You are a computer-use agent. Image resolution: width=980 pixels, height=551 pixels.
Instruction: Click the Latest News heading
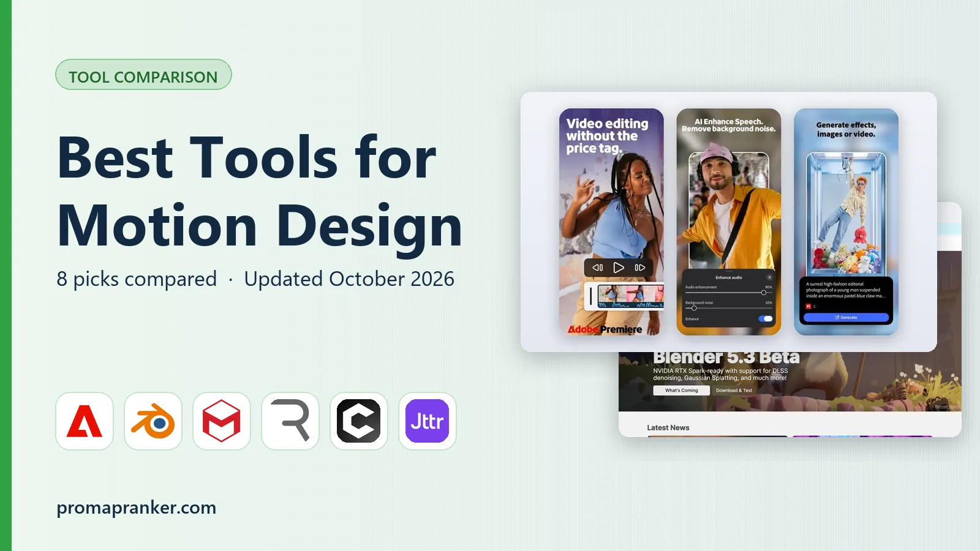[x=668, y=428]
